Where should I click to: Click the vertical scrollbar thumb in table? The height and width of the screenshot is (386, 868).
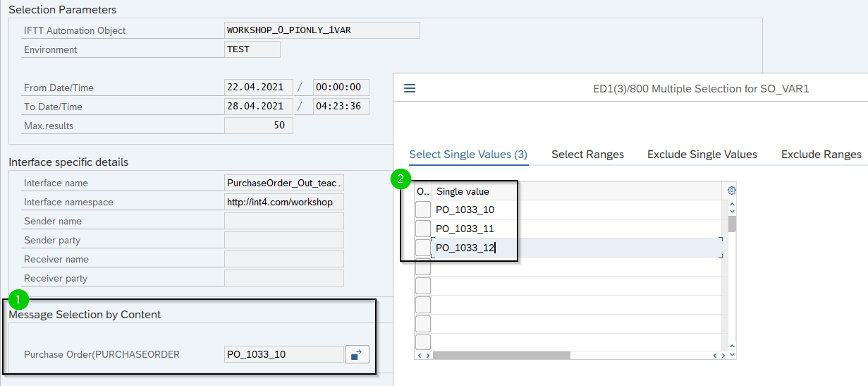(732, 224)
